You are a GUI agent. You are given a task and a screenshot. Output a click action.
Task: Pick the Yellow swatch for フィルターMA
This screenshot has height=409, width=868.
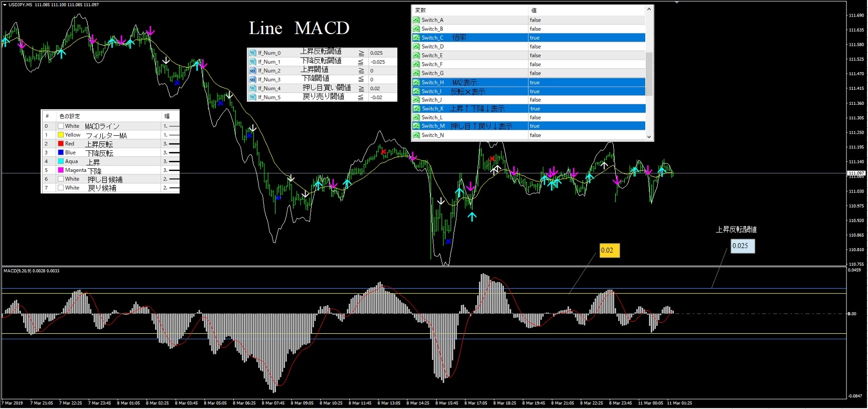point(61,135)
